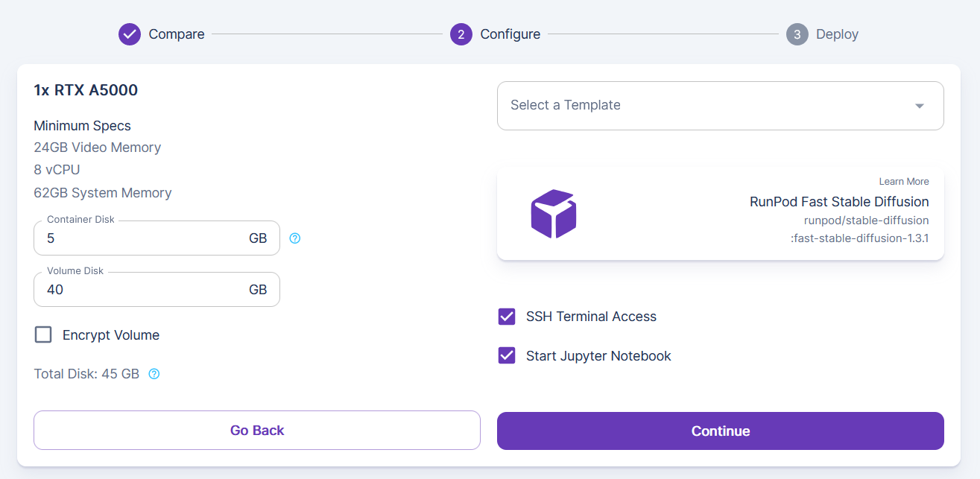Open the Learn More link
Screen dimensions: 980x479
point(903,181)
